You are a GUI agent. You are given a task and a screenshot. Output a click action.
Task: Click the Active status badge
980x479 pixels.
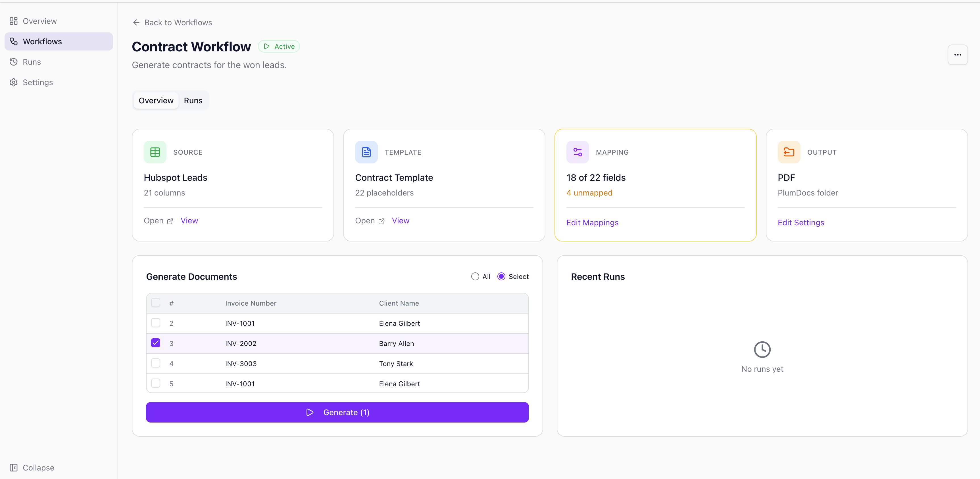(x=279, y=46)
